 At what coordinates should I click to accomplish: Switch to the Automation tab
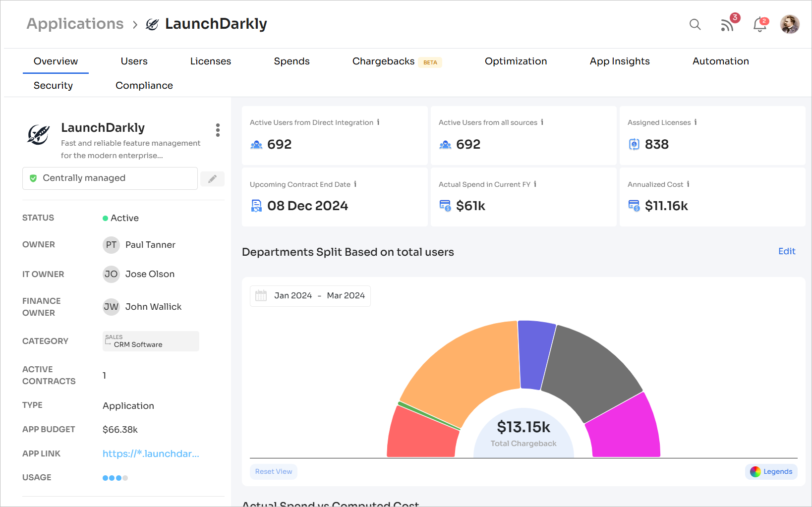click(720, 61)
